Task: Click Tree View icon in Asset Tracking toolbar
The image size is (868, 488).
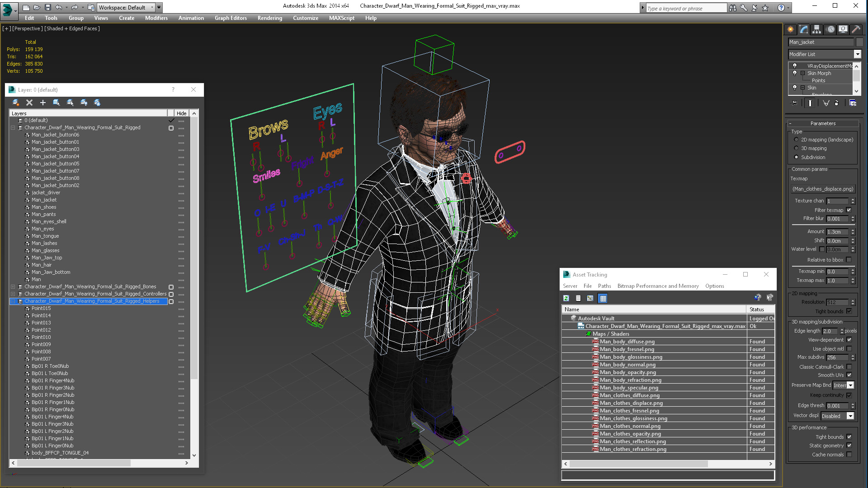Action: 590,298
